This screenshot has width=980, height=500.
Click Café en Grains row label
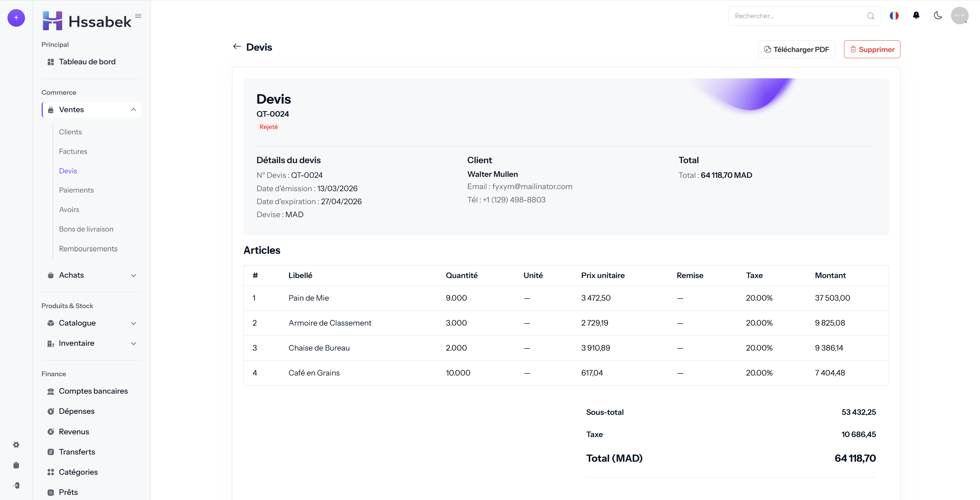(x=314, y=373)
